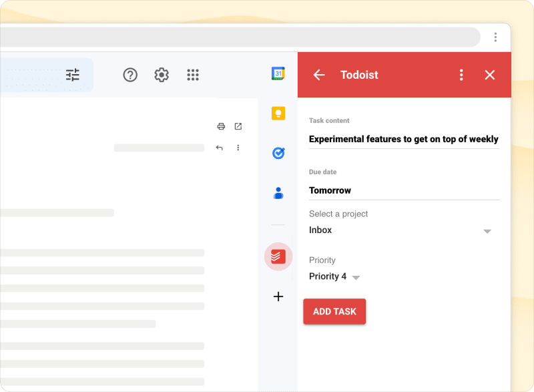Open the Todoist panel options menu
Viewport: 534px width, 392px height.
click(461, 75)
